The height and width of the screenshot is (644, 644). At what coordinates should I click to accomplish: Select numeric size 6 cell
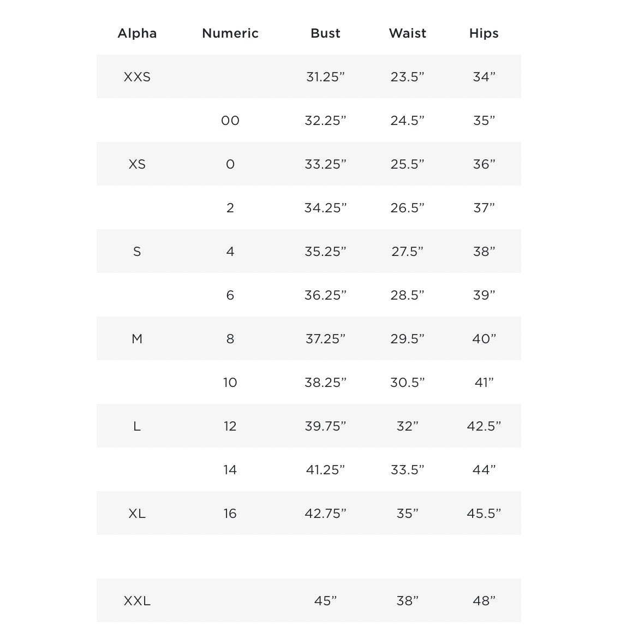[x=230, y=295]
